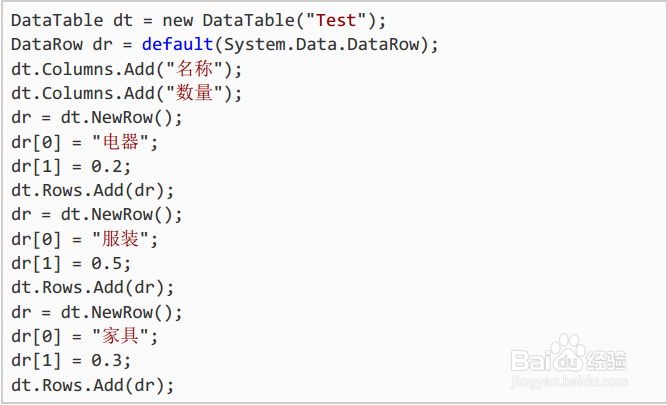Click the DataRow declaration keyword

click(x=47, y=45)
